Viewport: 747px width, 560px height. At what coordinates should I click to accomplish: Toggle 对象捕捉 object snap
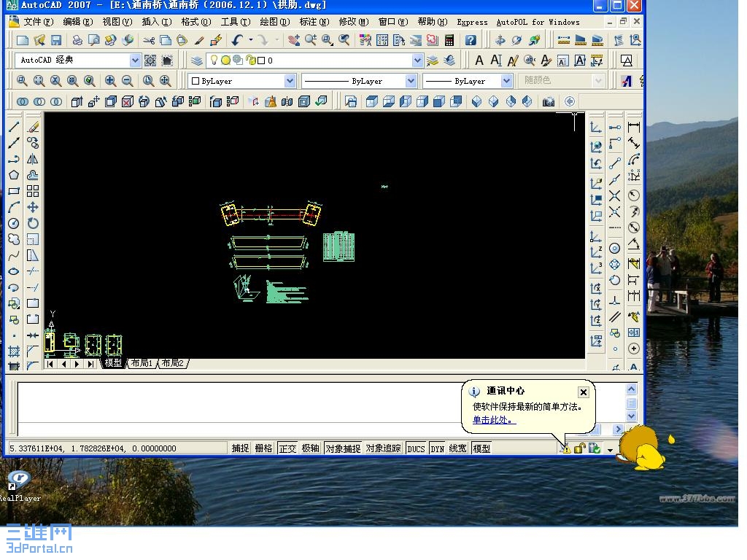tap(343, 448)
